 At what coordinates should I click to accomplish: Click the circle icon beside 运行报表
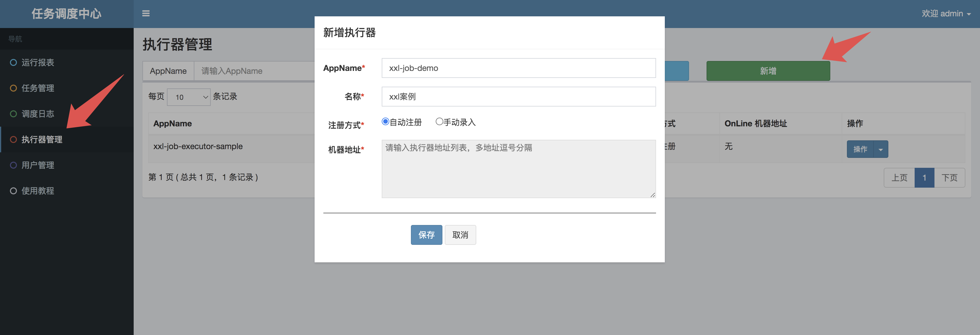(13, 62)
